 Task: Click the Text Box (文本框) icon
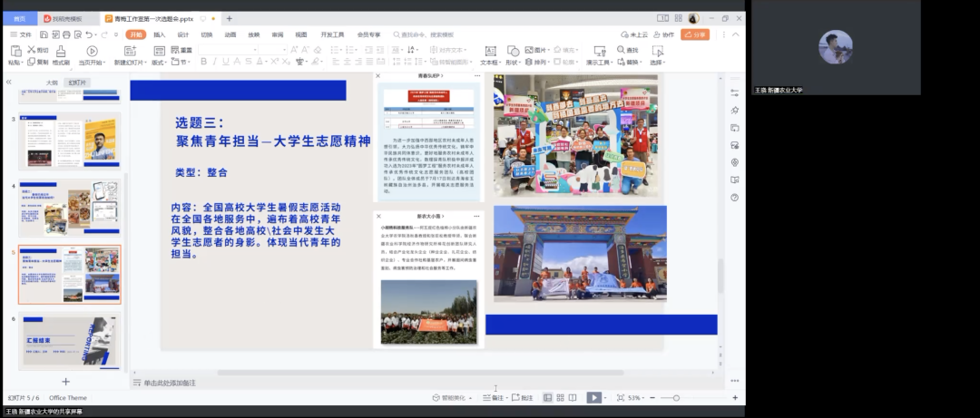pyautogui.click(x=491, y=51)
